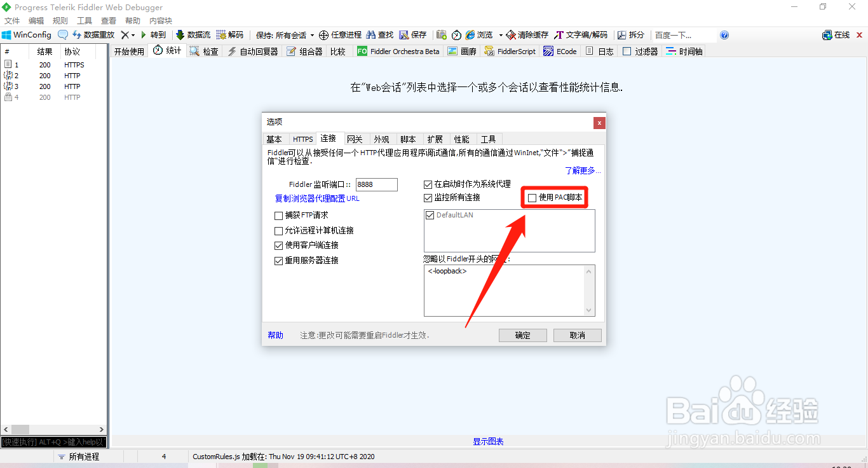The width and height of the screenshot is (868, 468).
Task: Click the blue help question icon
Action: 724,35
